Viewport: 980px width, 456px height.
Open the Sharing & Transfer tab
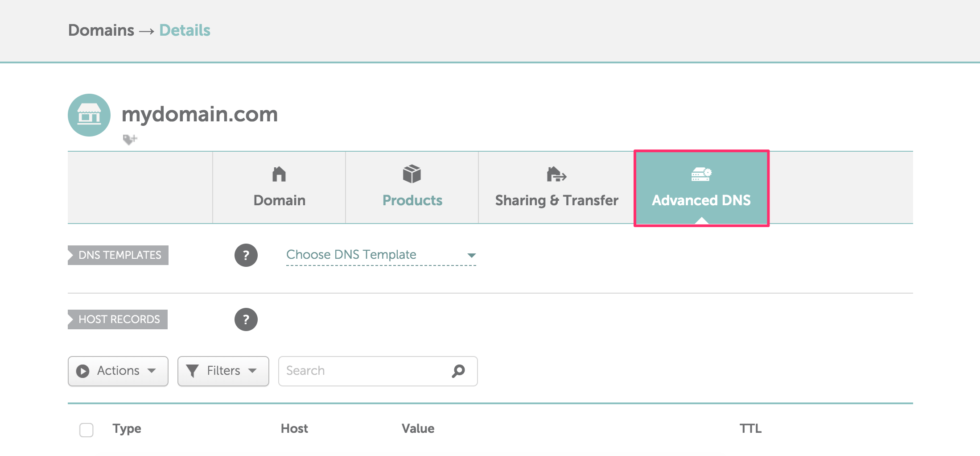pos(556,187)
